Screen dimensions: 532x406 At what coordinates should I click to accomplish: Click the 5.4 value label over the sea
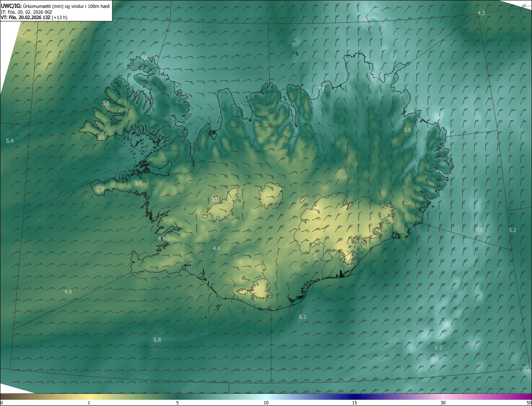[x=10, y=141]
